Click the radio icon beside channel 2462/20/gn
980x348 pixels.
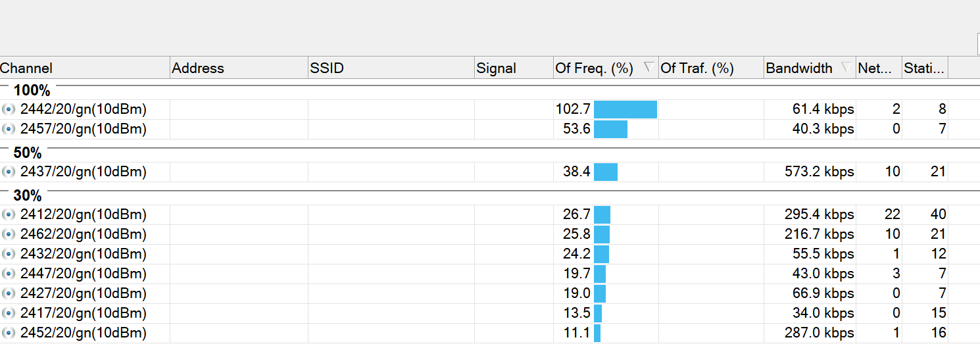9,235
